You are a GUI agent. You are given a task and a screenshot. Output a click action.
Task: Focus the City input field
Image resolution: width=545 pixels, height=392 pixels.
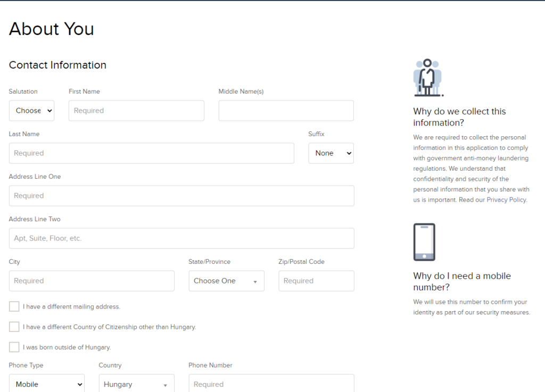coord(92,281)
